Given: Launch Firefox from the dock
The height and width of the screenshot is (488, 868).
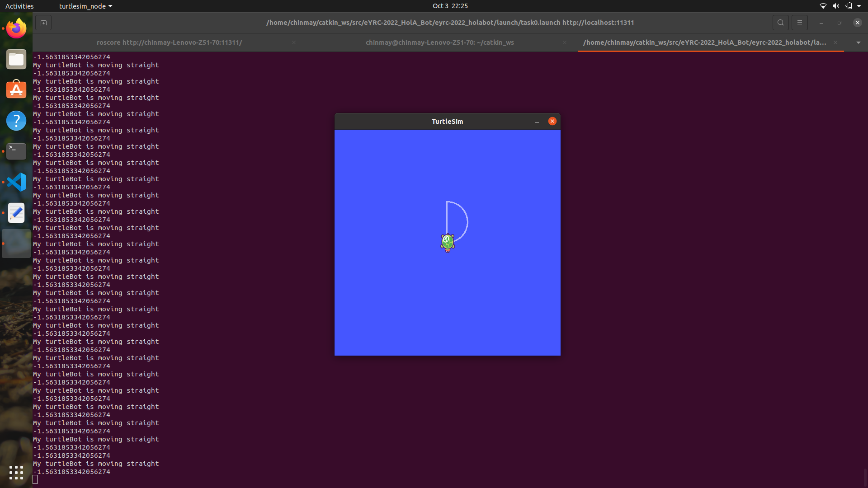Looking at the screenshot, I should 16,29.
